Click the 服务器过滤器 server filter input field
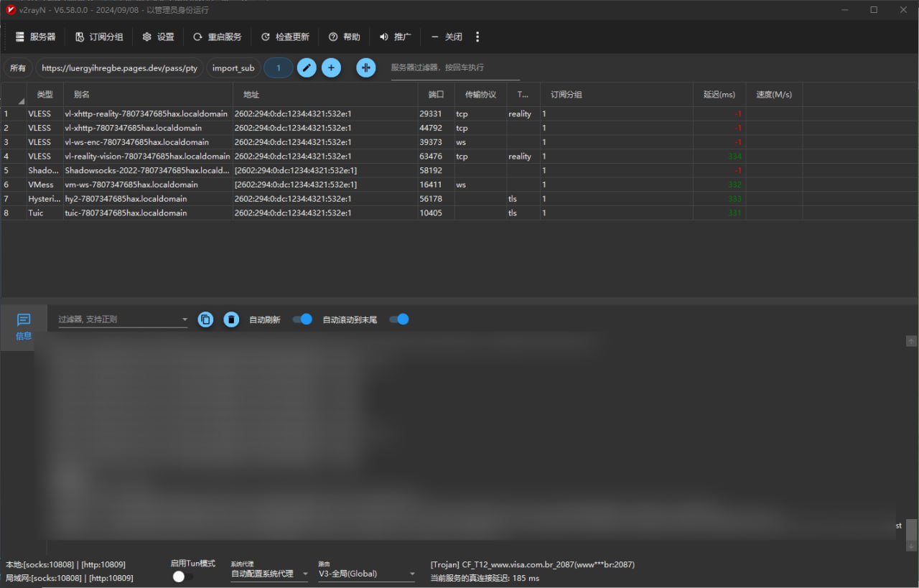Viewport: 919px width, 588px height. pyautogui.click(x=454, y=68)
